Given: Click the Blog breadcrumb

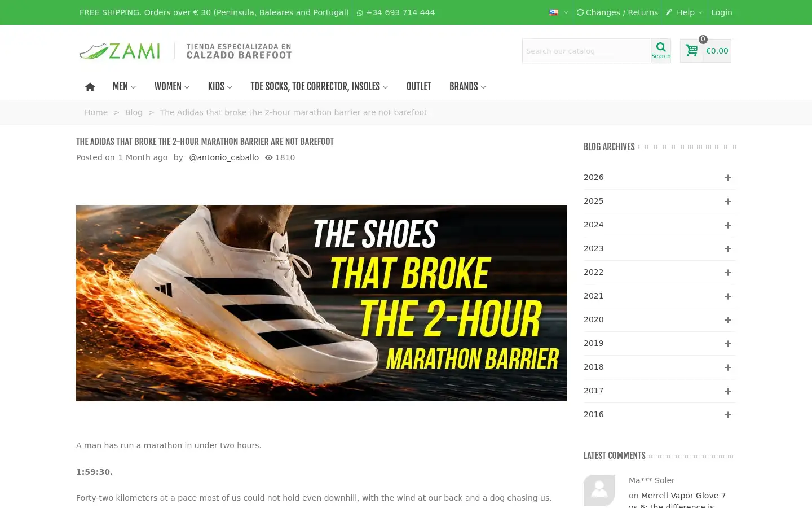Looking at the screenshot, I should pyautogui.click(x=134, y=112).
